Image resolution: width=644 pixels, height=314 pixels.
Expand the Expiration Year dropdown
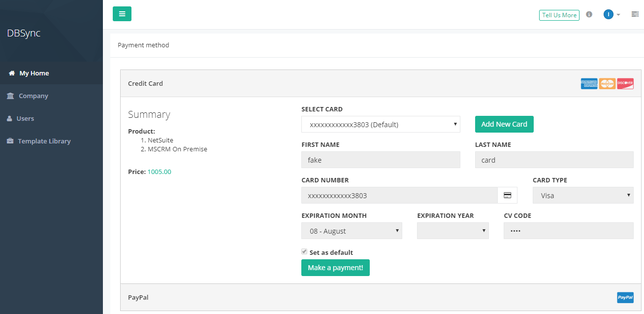[452, 231]
